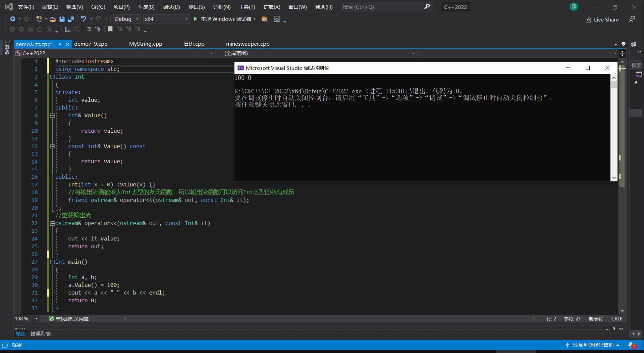Click the notifications bell in status bar

(632, 345)
